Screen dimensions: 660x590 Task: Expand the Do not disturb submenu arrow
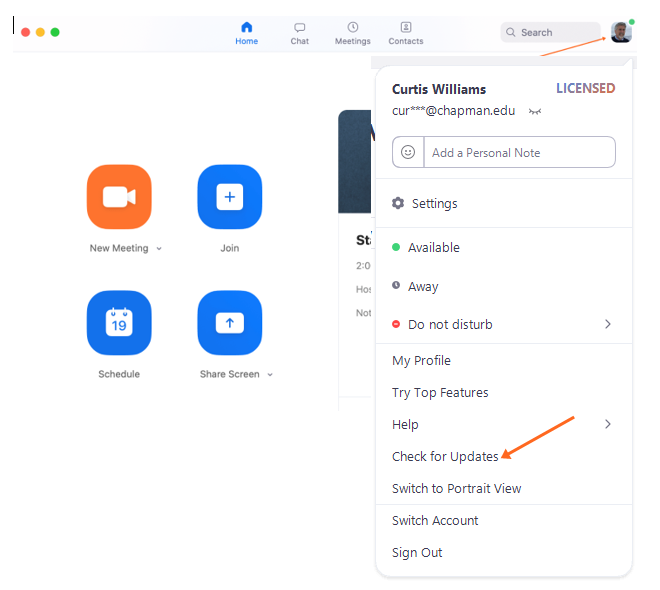click(607, 324)
